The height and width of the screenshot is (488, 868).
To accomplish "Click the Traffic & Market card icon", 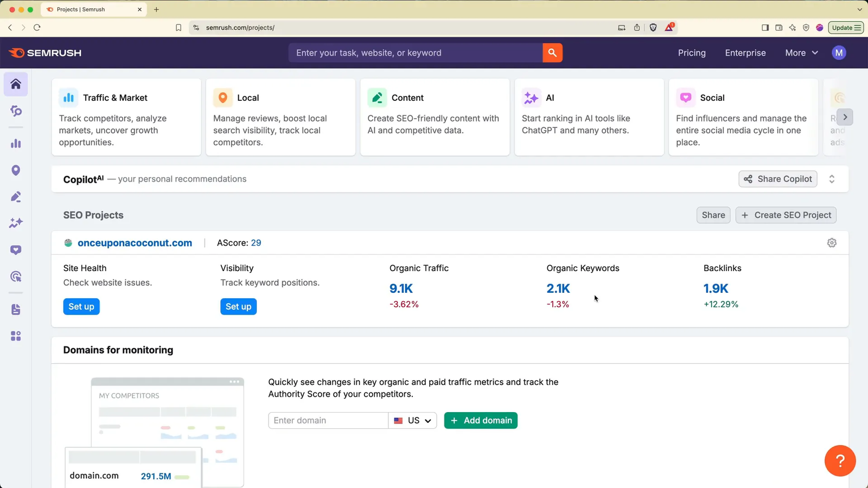I will click(x=68, y=98).
